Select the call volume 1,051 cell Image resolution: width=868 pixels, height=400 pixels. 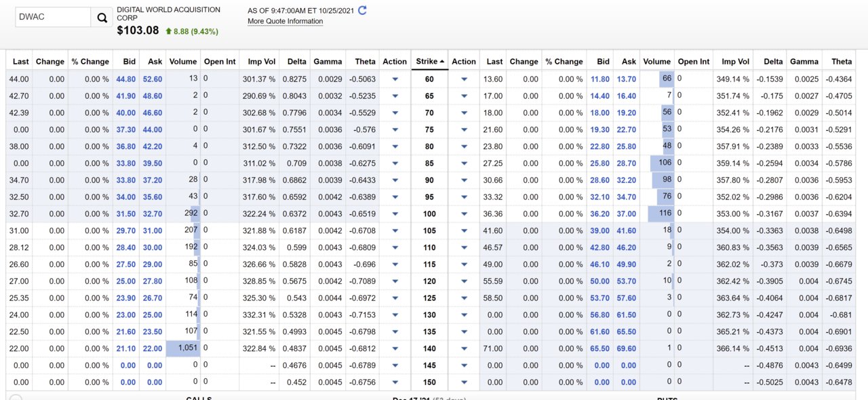pos(184,348)
